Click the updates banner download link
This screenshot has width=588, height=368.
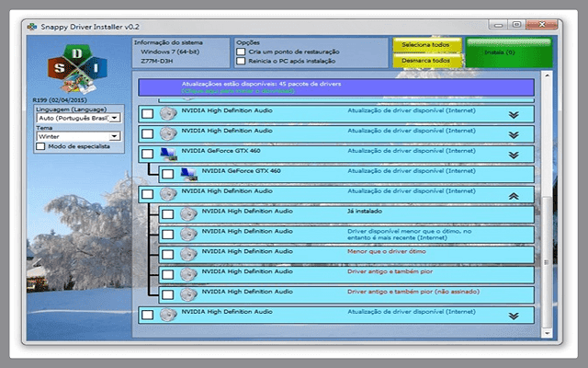[238, 91]
